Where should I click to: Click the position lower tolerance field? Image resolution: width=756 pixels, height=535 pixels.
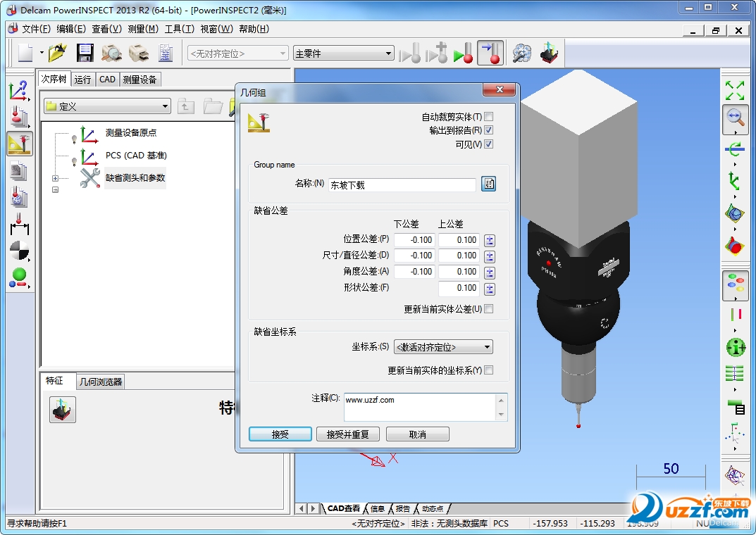point(414,240)
